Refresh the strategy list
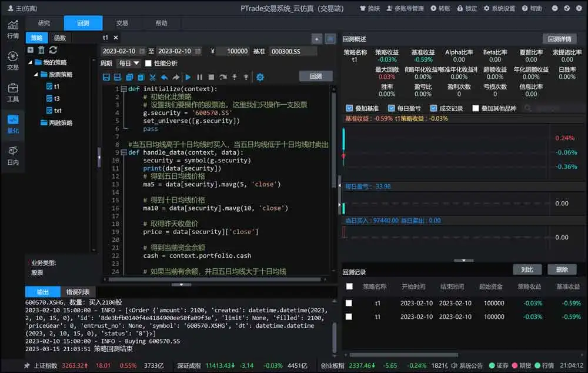588x373 pixels. coord(53,50)
